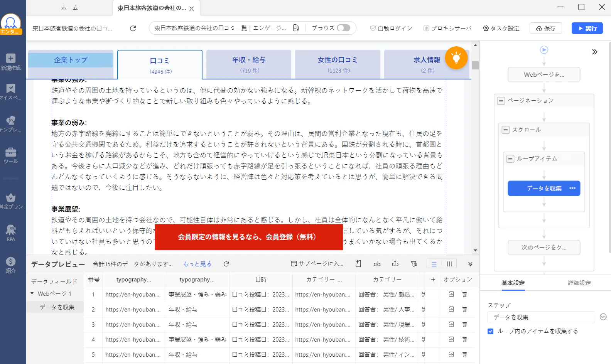Click the 日時 column header

(261, 280)
